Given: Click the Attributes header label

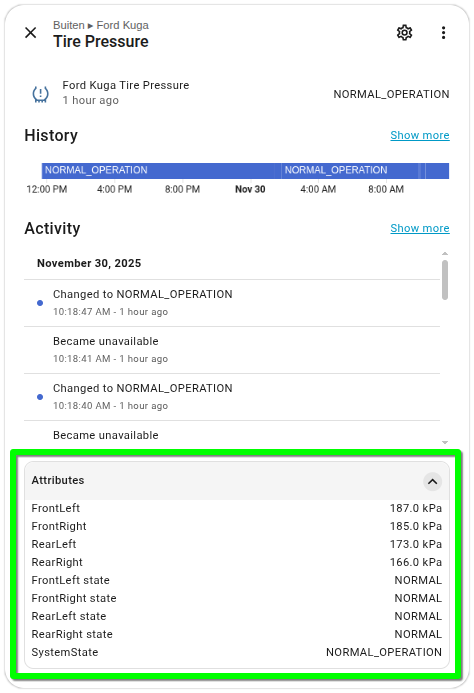Looking at the screenshot, I should tap(58, 480).
